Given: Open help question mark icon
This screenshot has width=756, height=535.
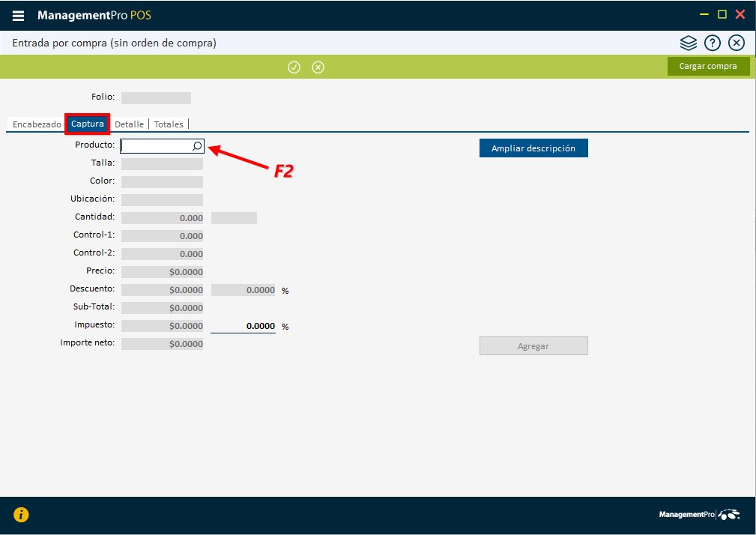Looking at the screenshot, I should (x=712, y=43).
